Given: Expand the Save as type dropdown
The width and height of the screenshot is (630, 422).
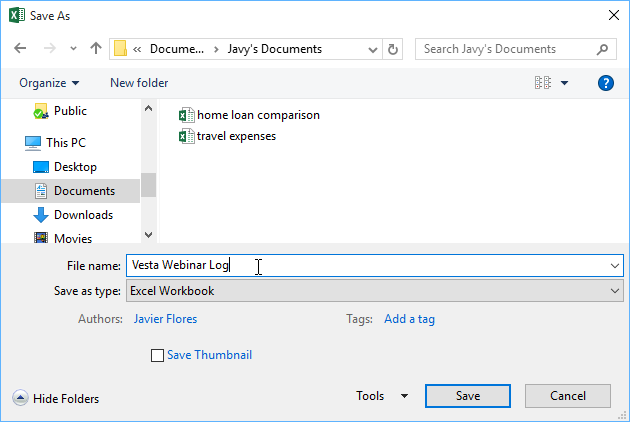Looking at the screenshot, I should click(x=614, y=291).
